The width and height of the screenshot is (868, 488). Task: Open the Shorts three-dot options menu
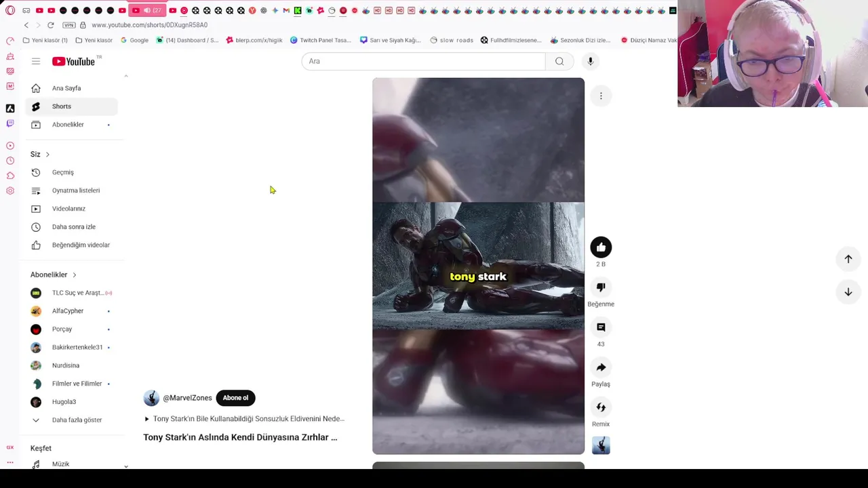(x=601, y=96)
